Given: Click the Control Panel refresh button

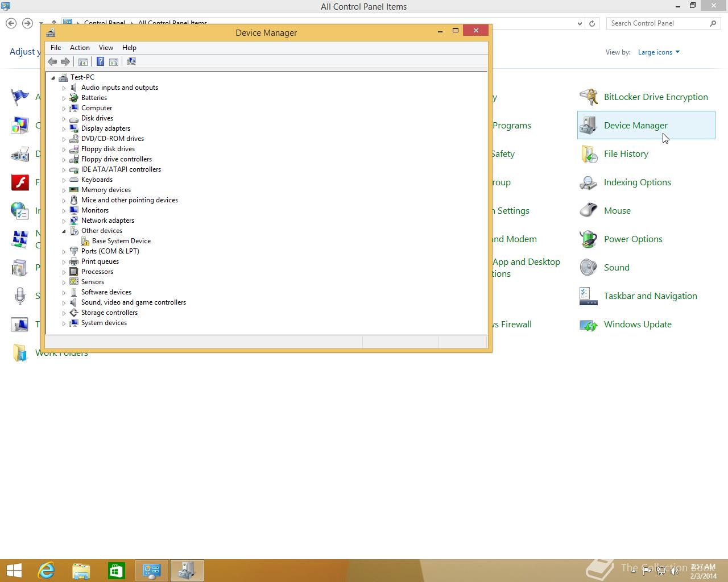Looking at the screenshot, I should 592,23.
